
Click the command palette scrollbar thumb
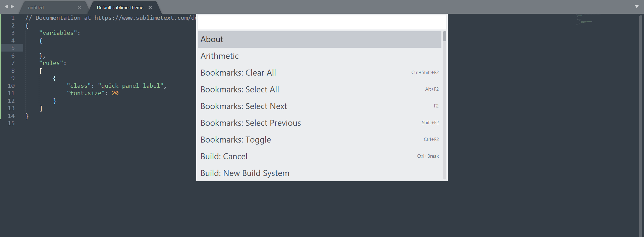(x=444, y=36)
